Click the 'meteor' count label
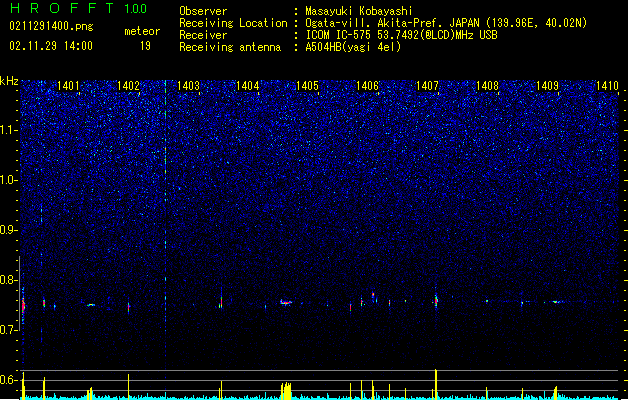 click(142, 31)
